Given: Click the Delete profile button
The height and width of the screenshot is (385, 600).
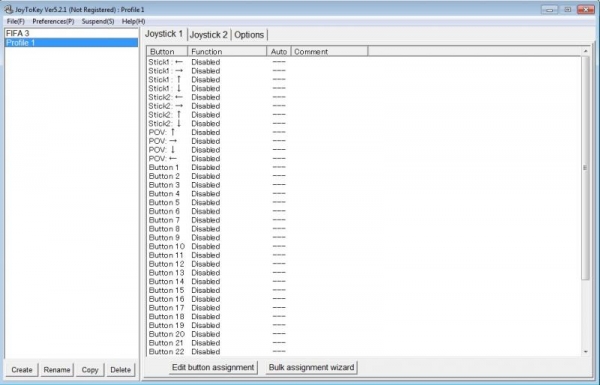Looking at the screenshot, I should (x=121, y=370).
